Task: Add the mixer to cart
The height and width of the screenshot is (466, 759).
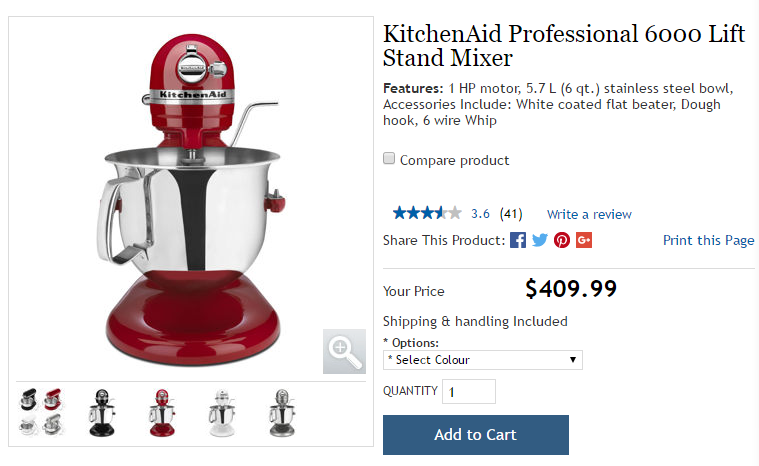Action: click(476, 435)
